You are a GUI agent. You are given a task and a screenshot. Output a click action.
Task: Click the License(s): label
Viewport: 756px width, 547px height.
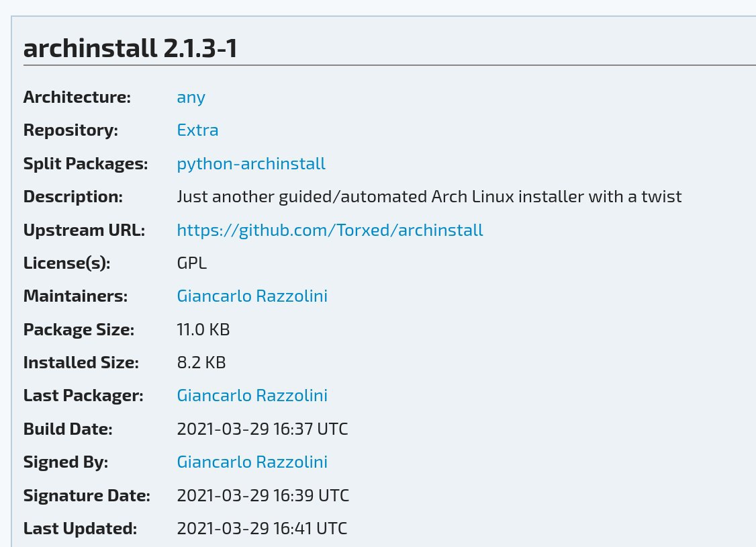click(67, 264)
